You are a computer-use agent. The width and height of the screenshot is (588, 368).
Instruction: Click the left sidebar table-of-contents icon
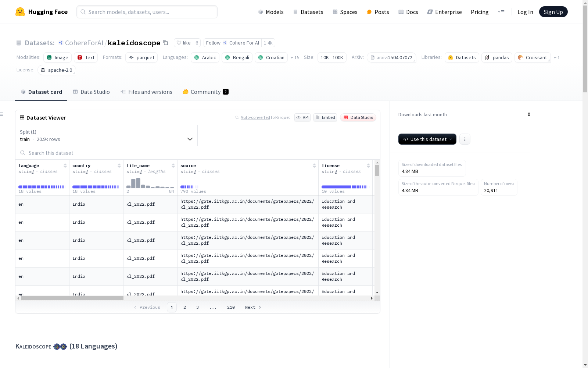pos(1,114)
